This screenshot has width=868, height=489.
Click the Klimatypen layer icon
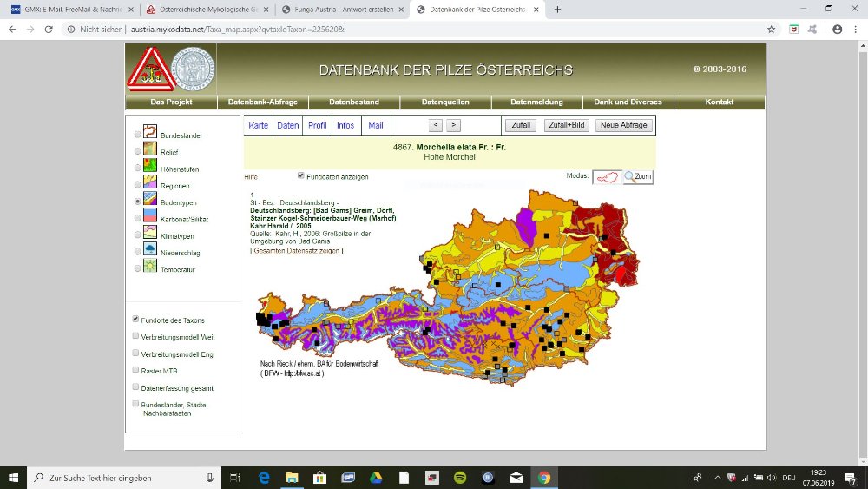click(x=150, y=235)
